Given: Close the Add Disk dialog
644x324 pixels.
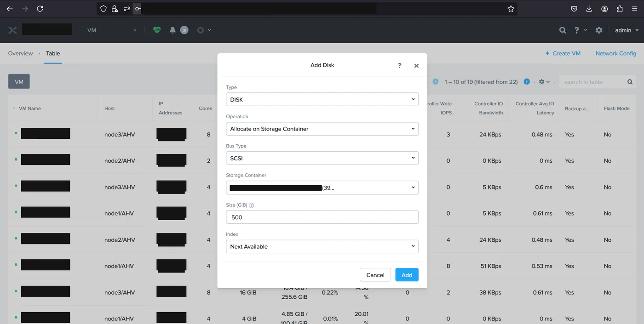Looking at the screenshot, I should pos(416,66).
